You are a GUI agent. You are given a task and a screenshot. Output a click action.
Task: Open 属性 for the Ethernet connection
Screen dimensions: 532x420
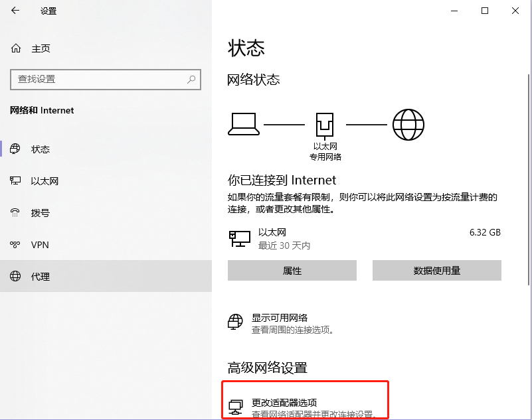tap(292, 270)
